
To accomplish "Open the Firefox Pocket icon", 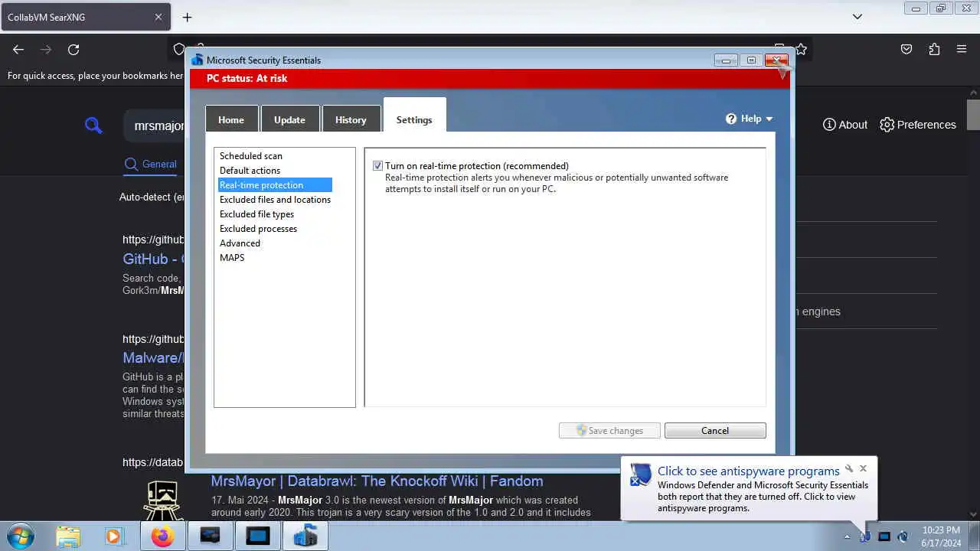I will [906, 49].
